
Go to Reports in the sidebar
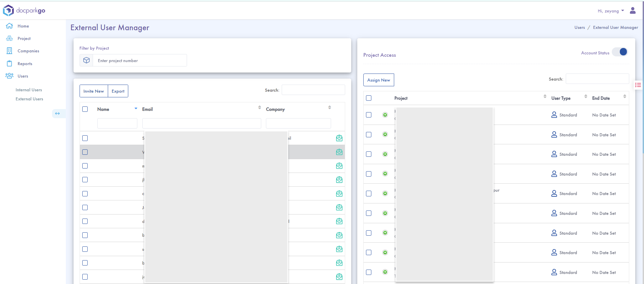[x=25, y=64]
